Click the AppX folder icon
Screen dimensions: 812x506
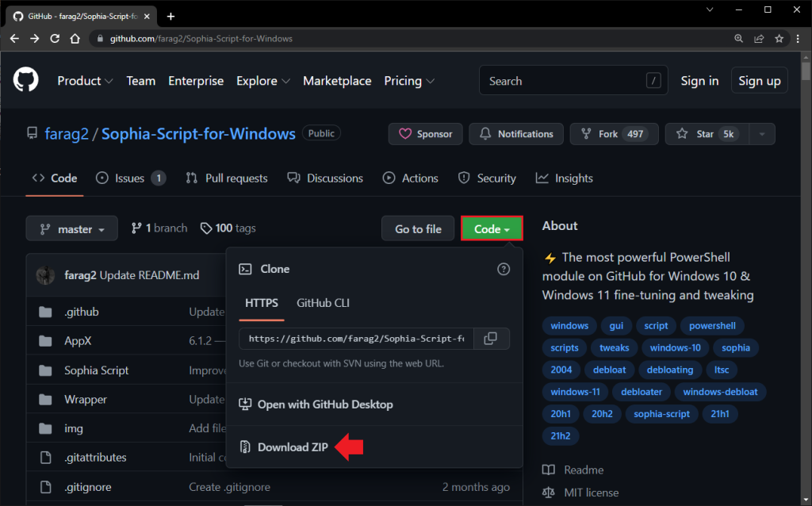45,341
